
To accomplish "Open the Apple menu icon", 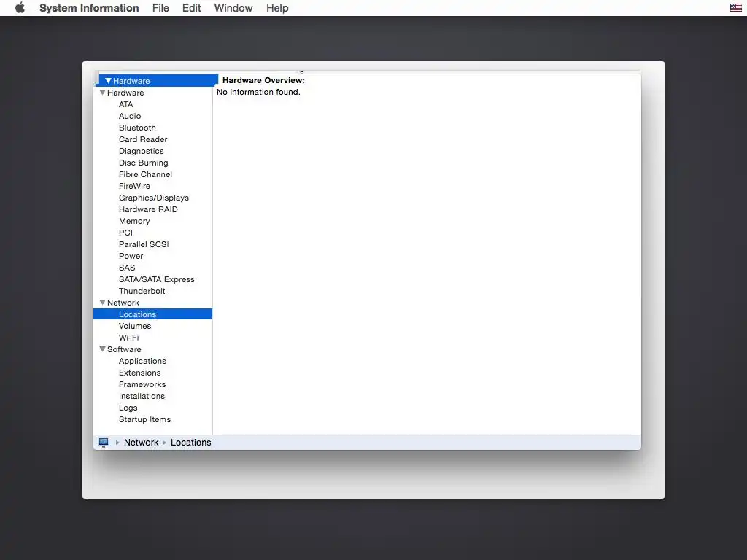I will tap(20, 7).
